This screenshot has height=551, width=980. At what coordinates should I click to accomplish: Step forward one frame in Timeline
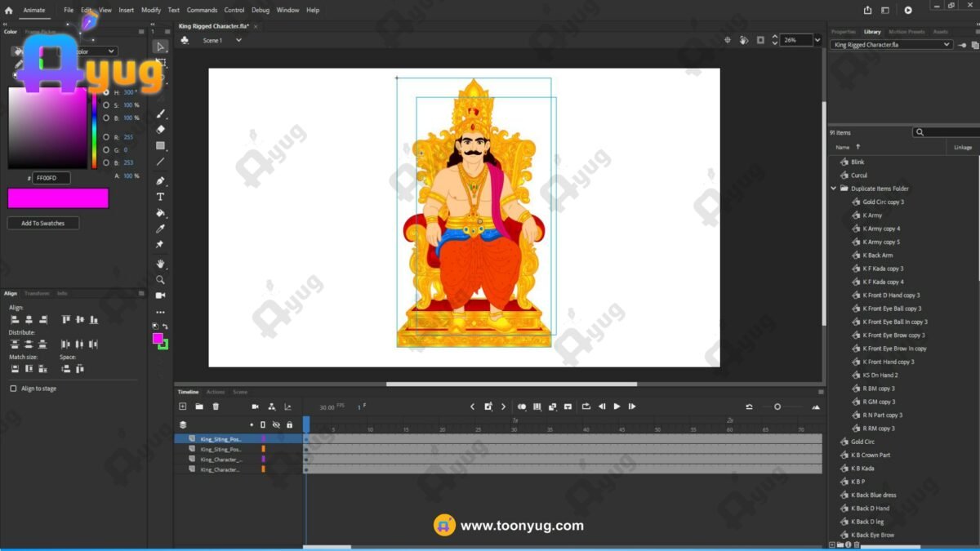pos(632,407)
